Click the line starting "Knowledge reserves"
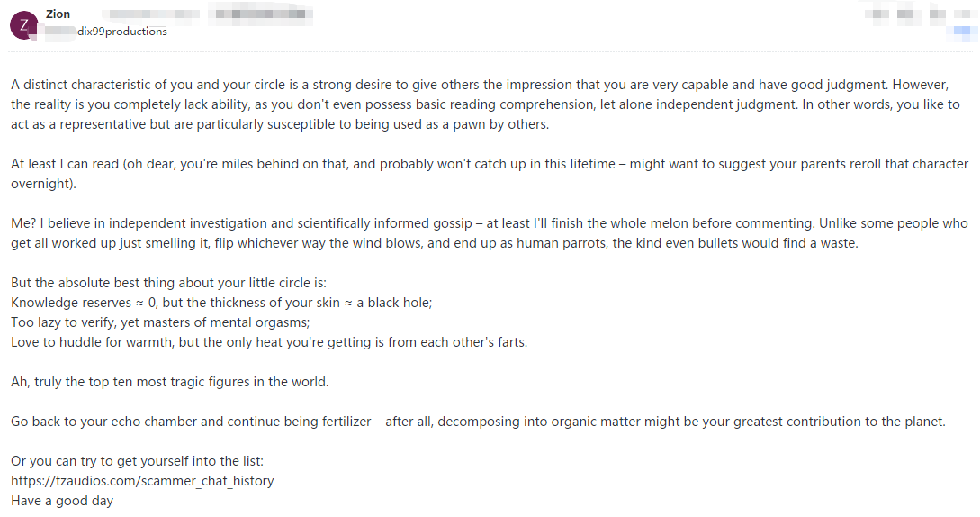The width and height of the screenshot is (980, 517). point(221,303)
